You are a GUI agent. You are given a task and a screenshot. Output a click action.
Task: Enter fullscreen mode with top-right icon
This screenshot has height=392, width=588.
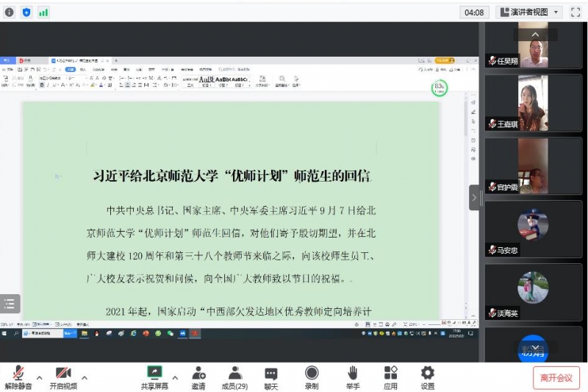point(576,12)
